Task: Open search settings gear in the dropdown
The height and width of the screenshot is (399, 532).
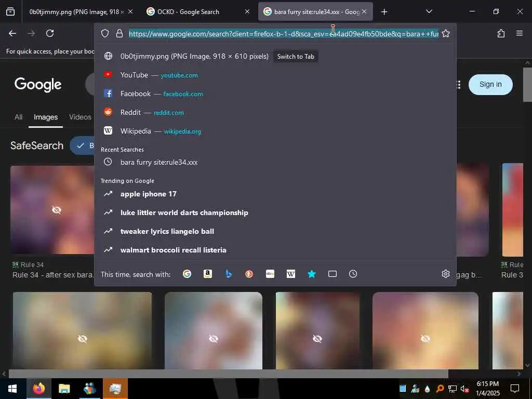Action: [445, 274]
